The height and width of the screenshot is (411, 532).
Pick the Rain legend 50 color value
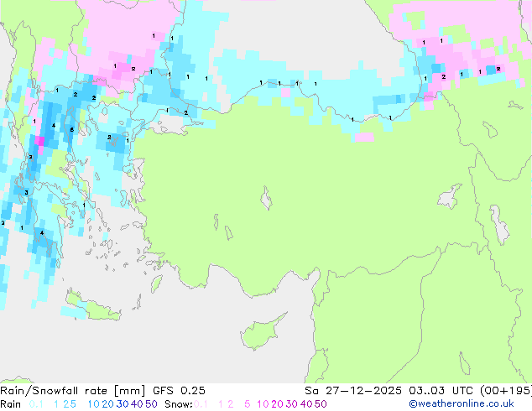151,404
